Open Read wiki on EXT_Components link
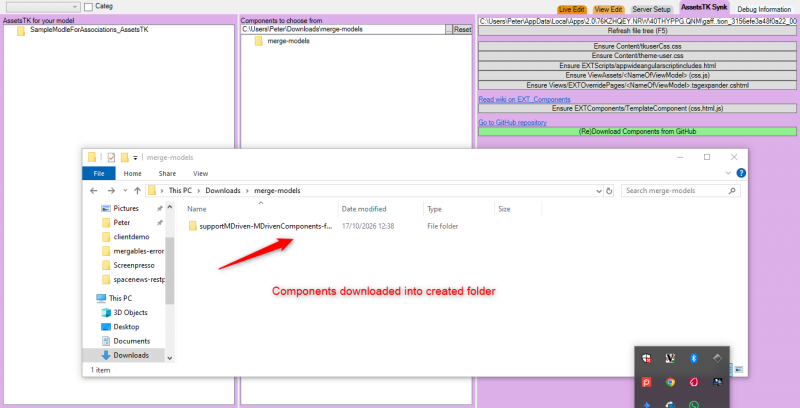This screenshot has height=408, width=800. pyautogui.click(x=524, y=99)
